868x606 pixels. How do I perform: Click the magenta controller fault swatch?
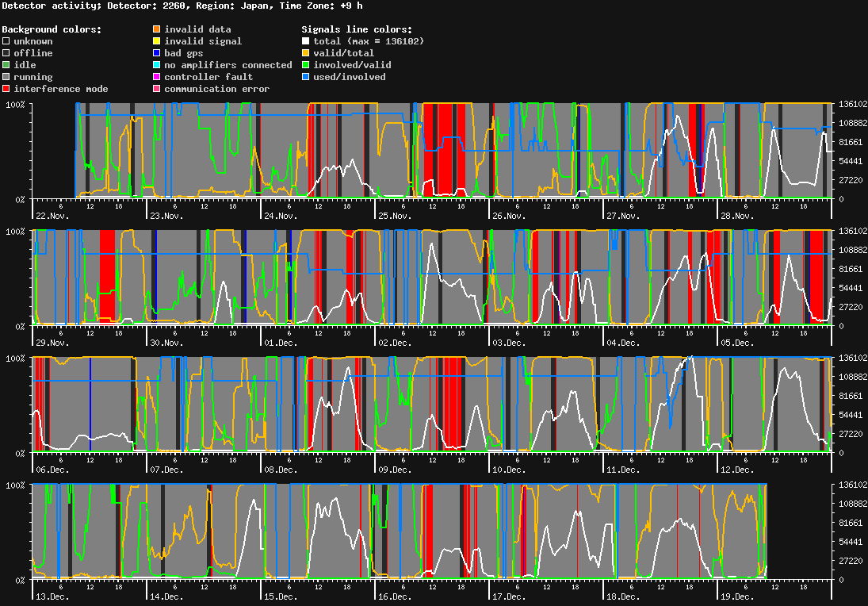(x=157, y=77)
